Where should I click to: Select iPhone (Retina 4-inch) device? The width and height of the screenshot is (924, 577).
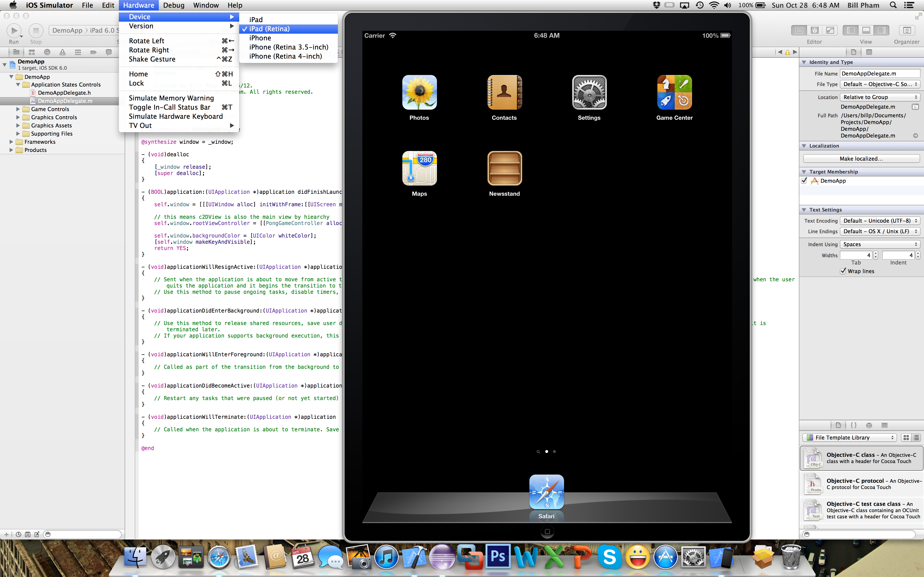tap(285, 56)
